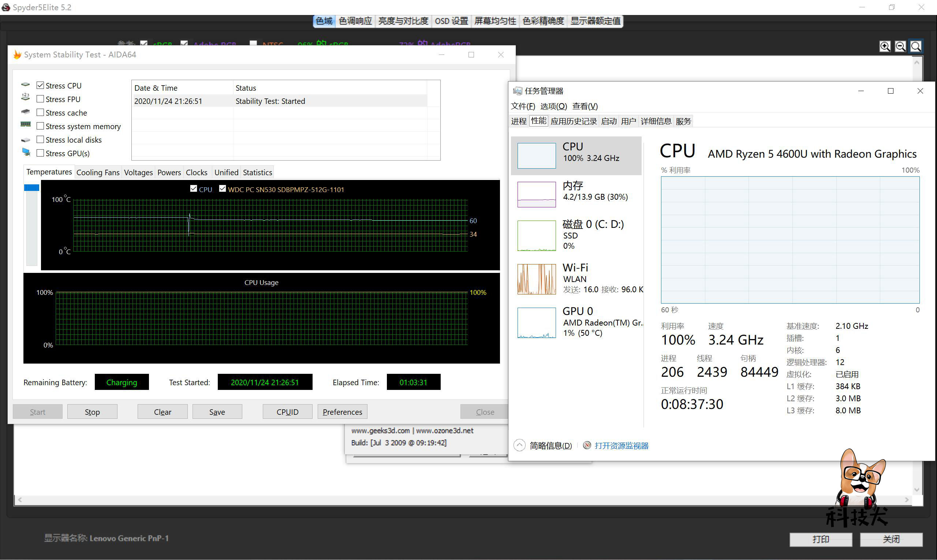Select the CPU performance thumbnail graph

pos(536,155)
